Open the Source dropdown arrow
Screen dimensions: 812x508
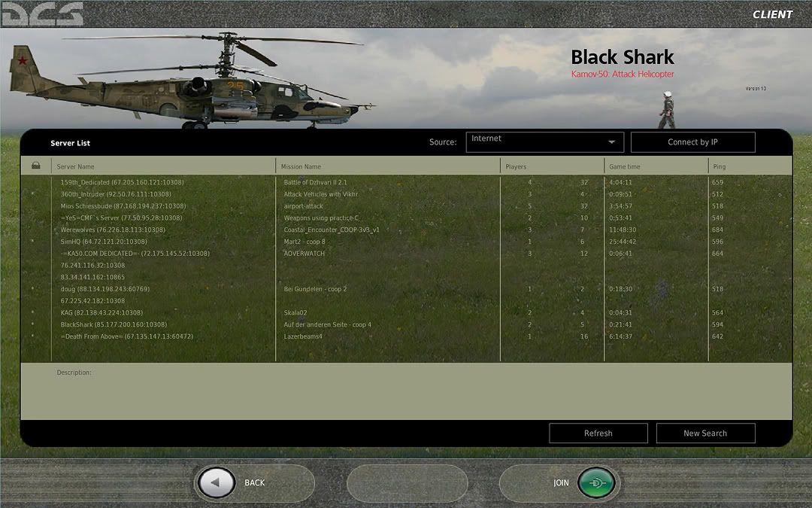(x=612, y=142)
